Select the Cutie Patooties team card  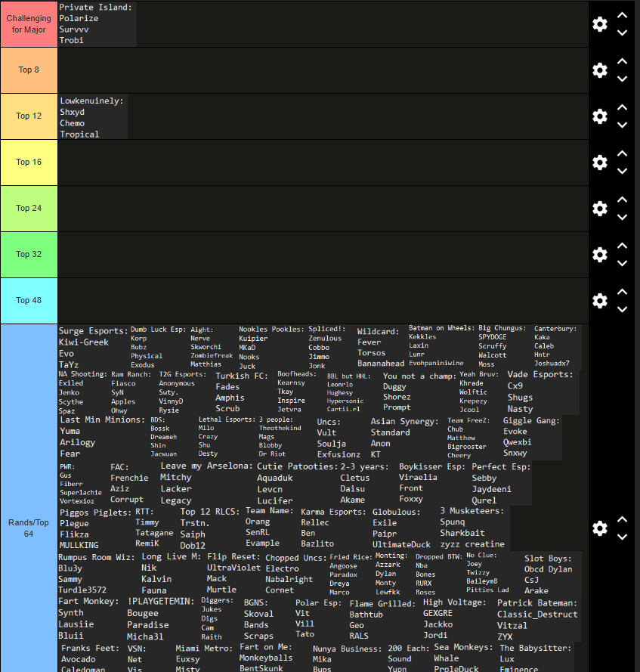coord(297,484)
